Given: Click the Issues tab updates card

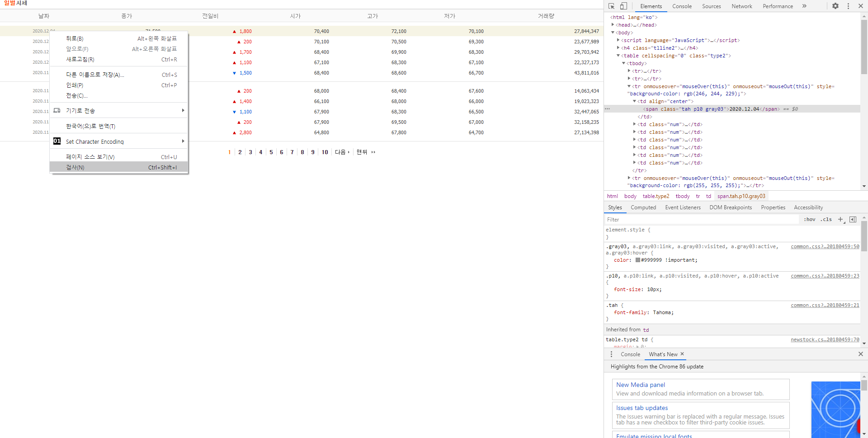Looking at the screenshot, I should pyautogui.click(x=701, y=415).
